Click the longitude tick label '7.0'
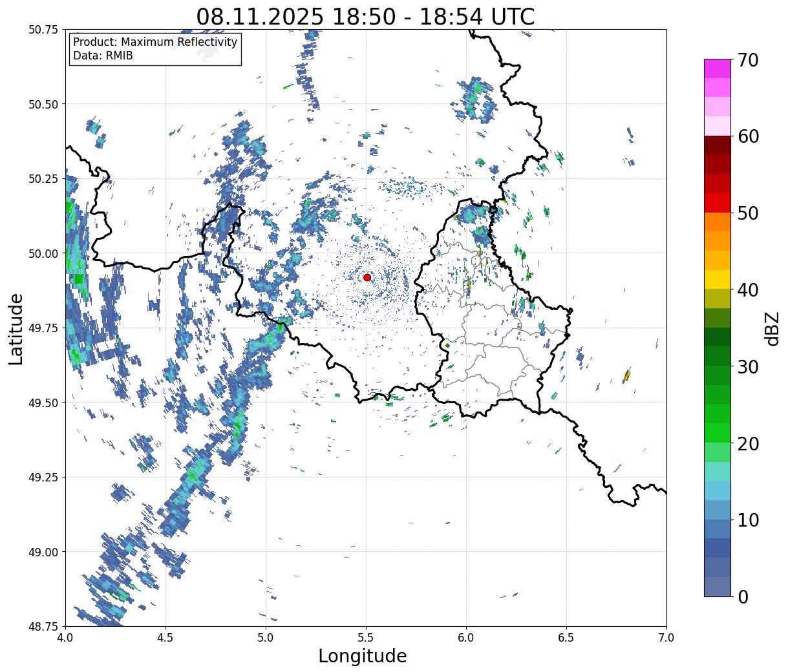Image resolution: width=788 pixels, height=672 pixels. coord(666,638)
